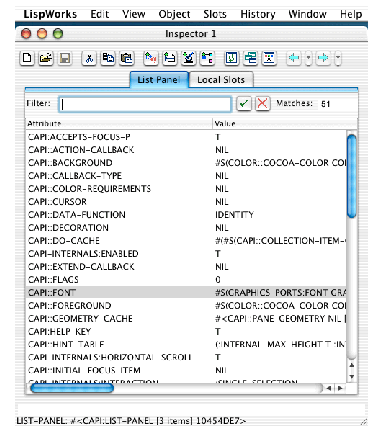
Task: Select the CAPI::DECORATION row
Action: tap(186, 228)
